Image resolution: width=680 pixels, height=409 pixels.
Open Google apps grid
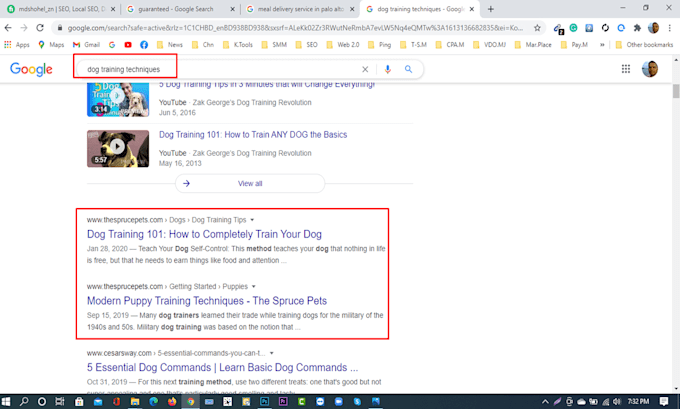[625, 69]
